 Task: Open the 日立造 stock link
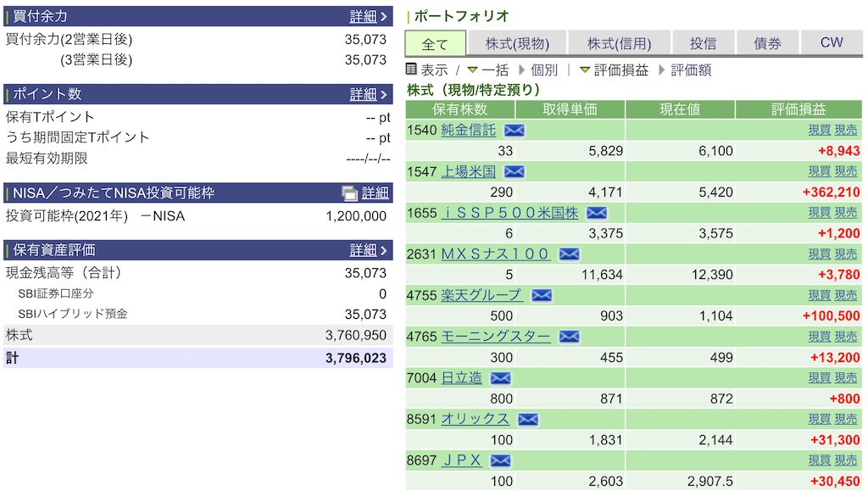tap(462, 378)
